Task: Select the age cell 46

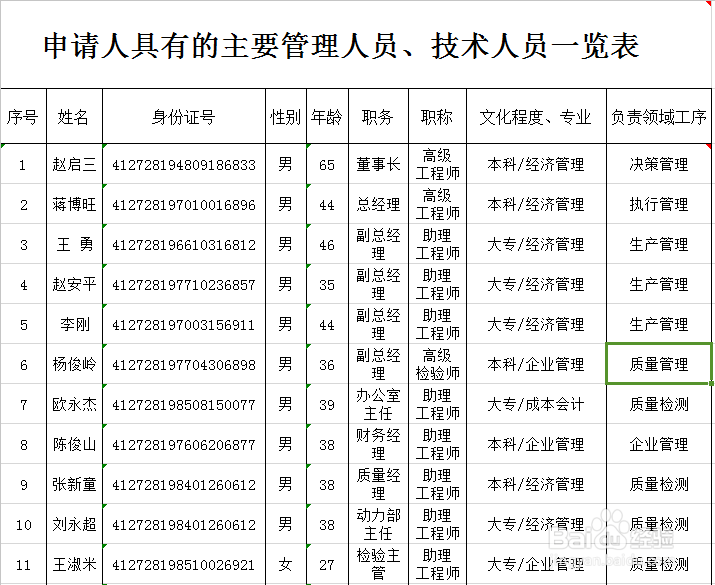Action: pyautogui.click(x=327, y=245)
